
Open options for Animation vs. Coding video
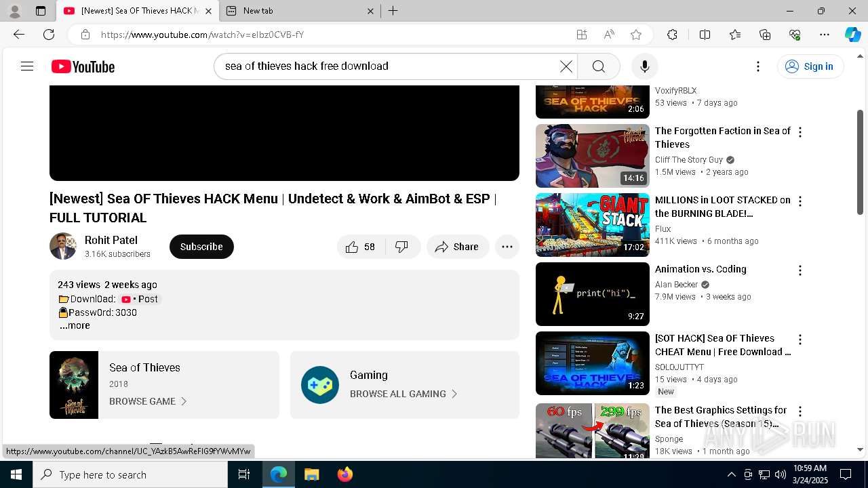(x=800, y=270)
